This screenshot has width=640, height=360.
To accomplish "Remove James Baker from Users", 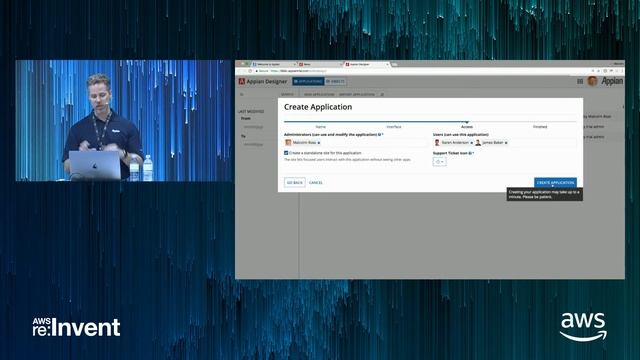I will (x=506, y=143).
